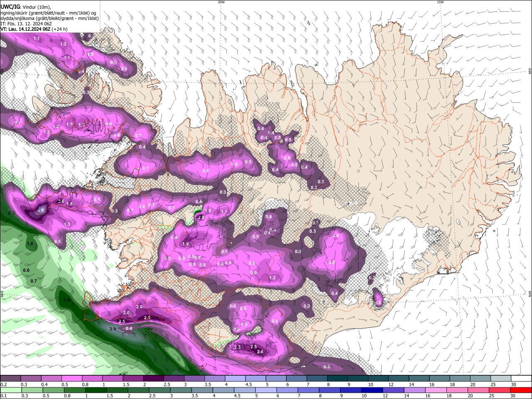Click the 'Vindur (10m)' header label
532x399 pixels.
point(36,7)
